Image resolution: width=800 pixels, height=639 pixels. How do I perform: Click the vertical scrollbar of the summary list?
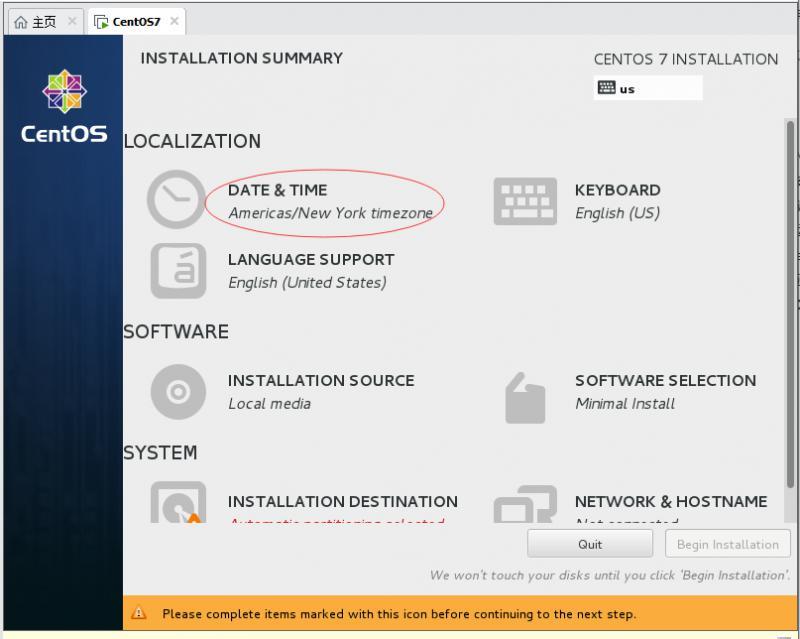pyautogui.click(x=790, y=305)
